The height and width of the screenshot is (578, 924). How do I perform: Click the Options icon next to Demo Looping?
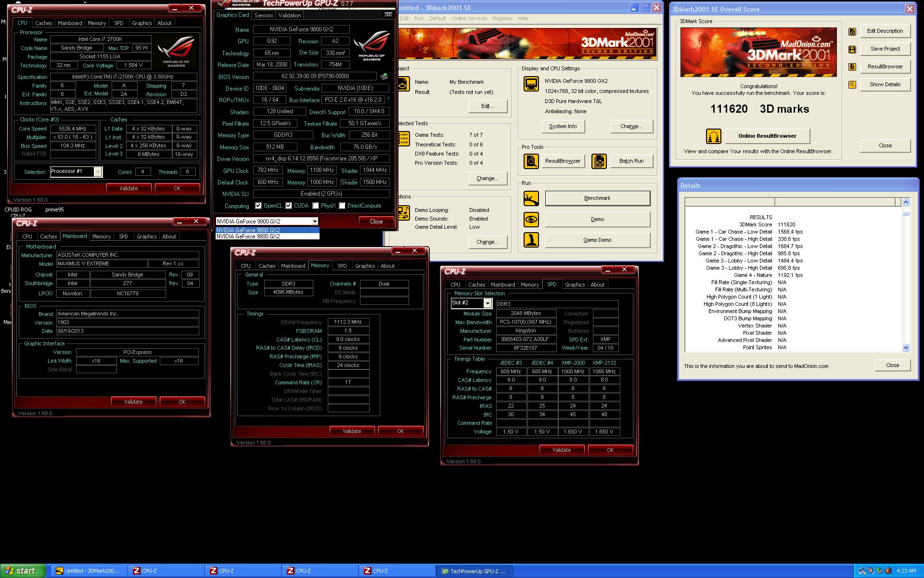[403, 213]
